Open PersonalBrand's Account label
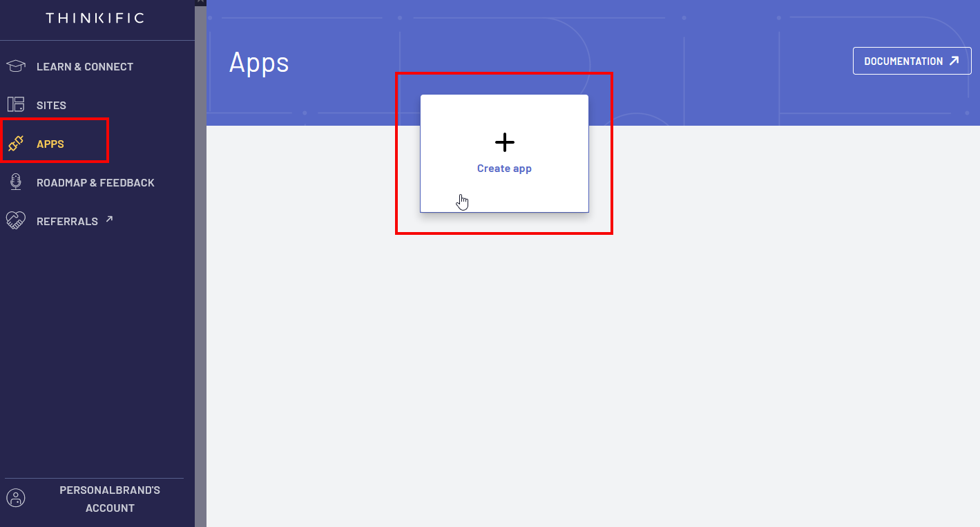Viewport: 980px width, 527px height. coord(110,499)
